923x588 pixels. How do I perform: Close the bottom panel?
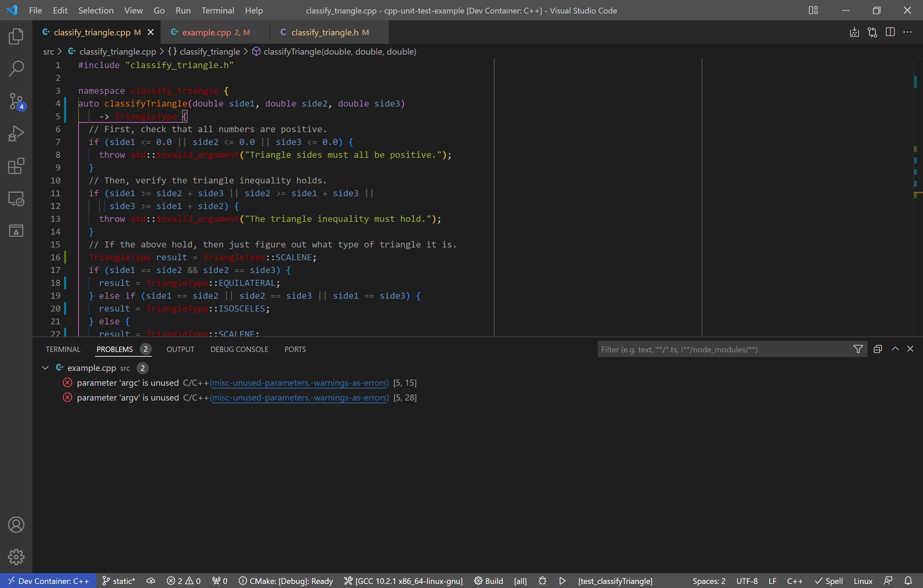(x=910, y=349)
